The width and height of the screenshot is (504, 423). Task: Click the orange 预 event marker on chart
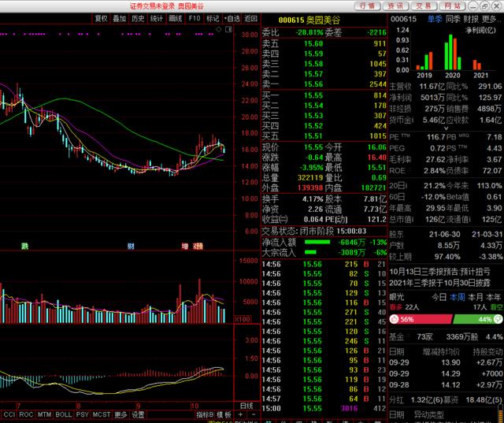[198, 247]
